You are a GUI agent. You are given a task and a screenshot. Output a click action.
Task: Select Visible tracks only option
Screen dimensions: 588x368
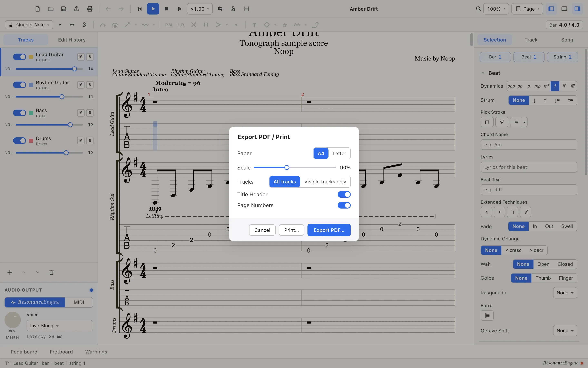pyautogui.click(x=325, y=182)
